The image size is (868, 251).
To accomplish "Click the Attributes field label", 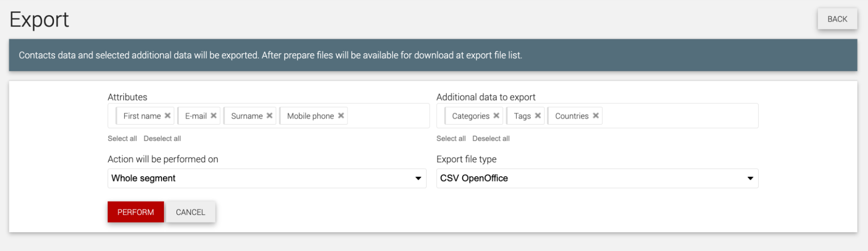I will 127,97.
